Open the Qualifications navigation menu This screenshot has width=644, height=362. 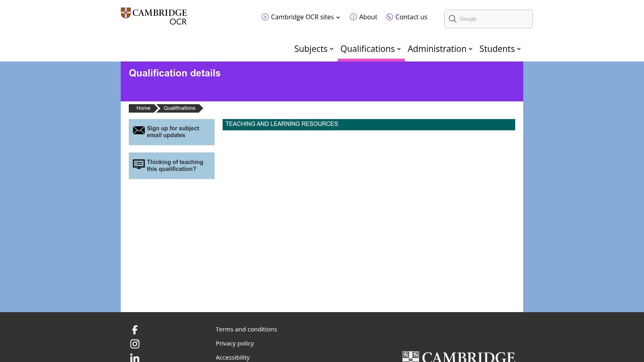tap(371, 49)
